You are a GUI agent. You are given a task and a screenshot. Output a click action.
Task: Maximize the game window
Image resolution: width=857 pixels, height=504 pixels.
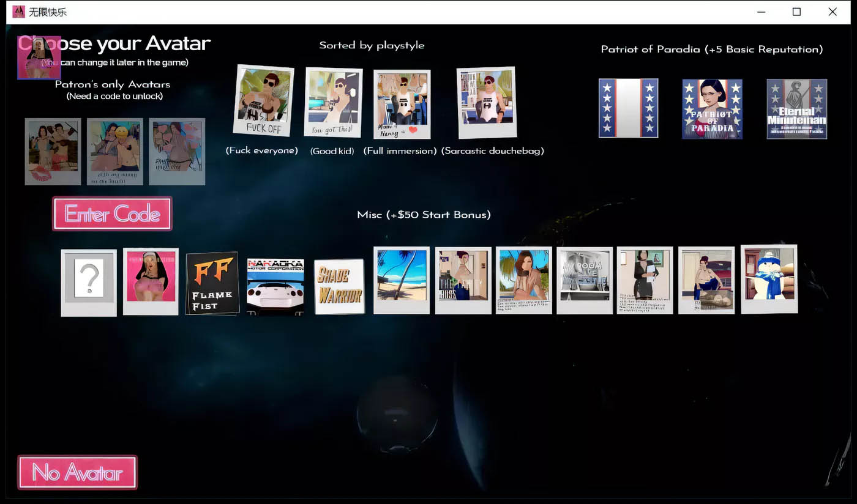click(x=796, y=12)
